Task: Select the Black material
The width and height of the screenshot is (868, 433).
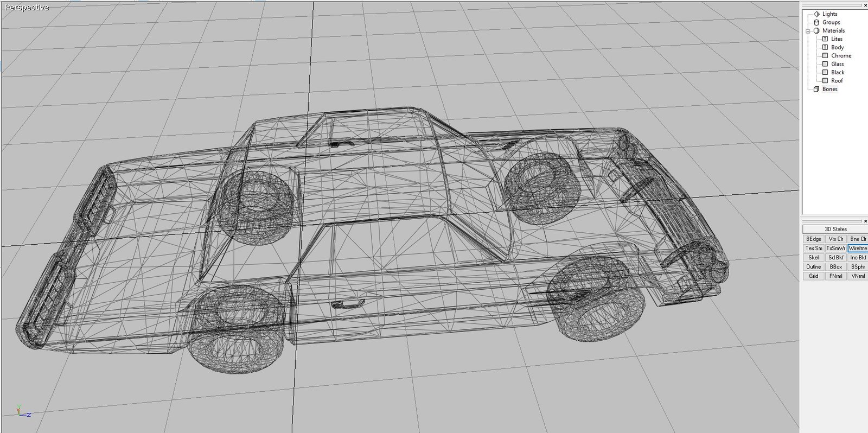Action: pos(838,72)
